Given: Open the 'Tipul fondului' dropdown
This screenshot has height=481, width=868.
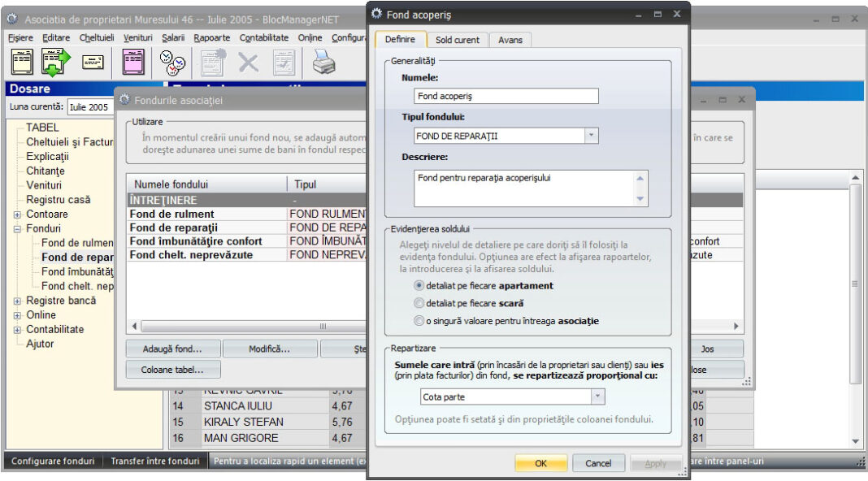Looking at the screenshot, I should click(591, 136).
